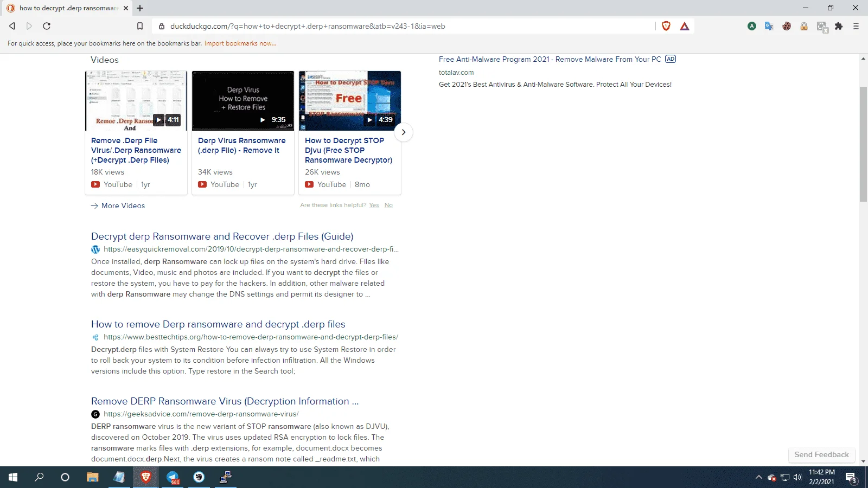868x488 pixels.
Task: Click the wordpress favicon of easyquickremoval result
Action: click(95, 249)
